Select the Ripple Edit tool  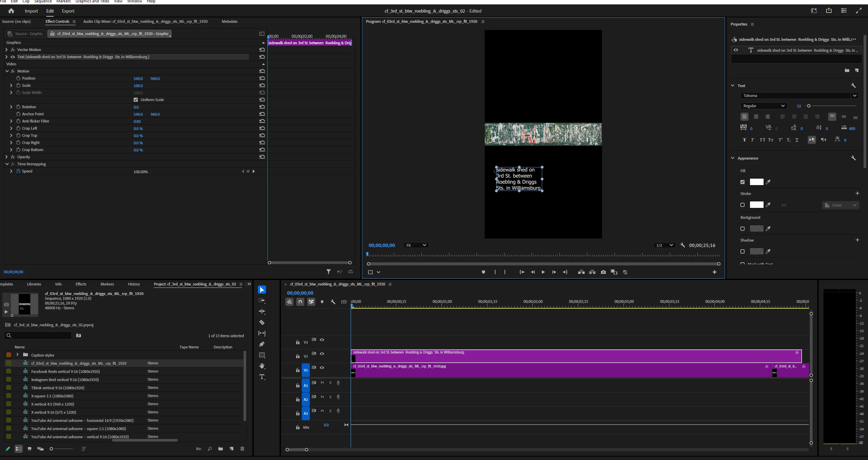click(x=262, y=312)
